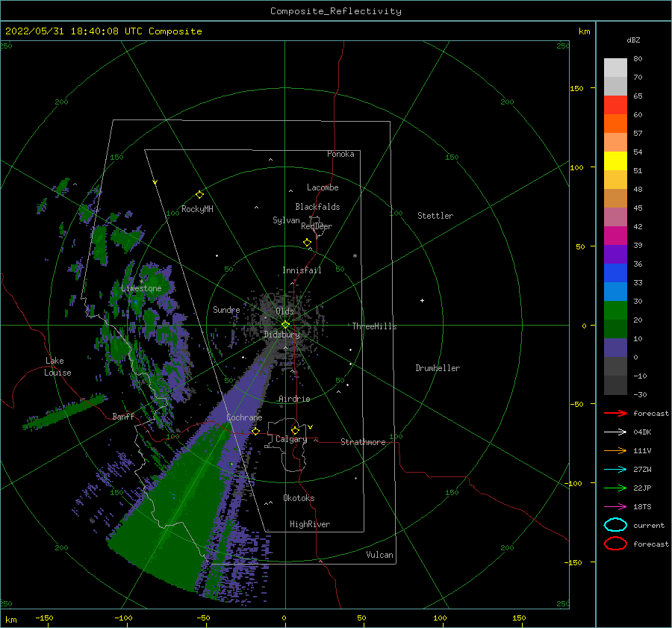This screenshot has width=672, height=628.
Task: Click the Stettler town label
Action: click(435, 216)
